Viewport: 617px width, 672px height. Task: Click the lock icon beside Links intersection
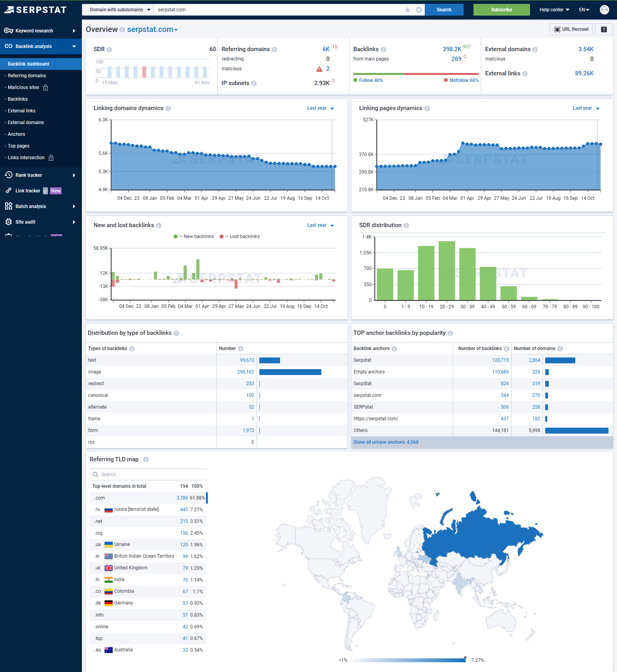(x=51, y=158)
